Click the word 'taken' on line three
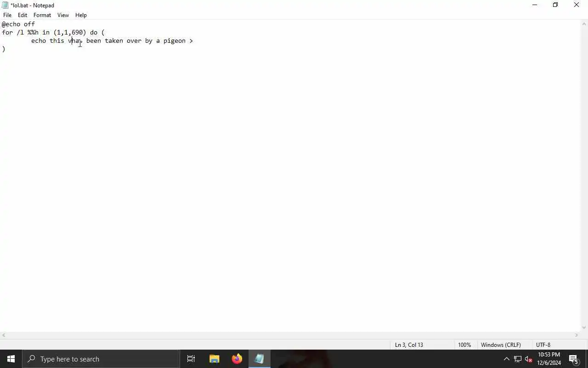This screenshot has width=588, height=368. pos(114,40)
